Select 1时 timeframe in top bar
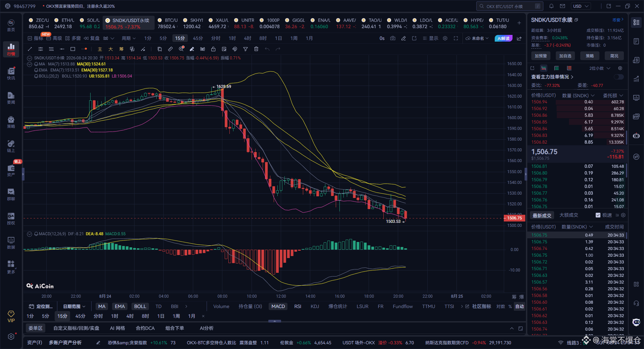The width and height of the screenshot is (644, 349). click(232, 38)
